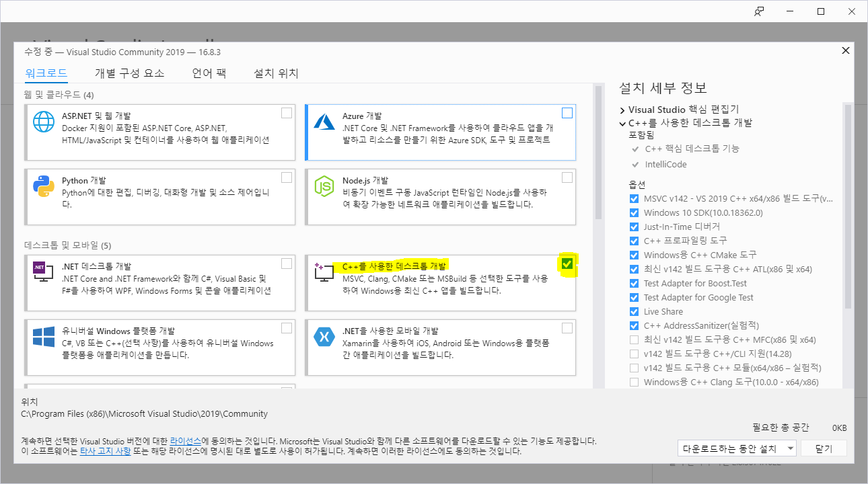Enable the .NET 데스크톱 개발 workload checkbox

tap(287, 263)
